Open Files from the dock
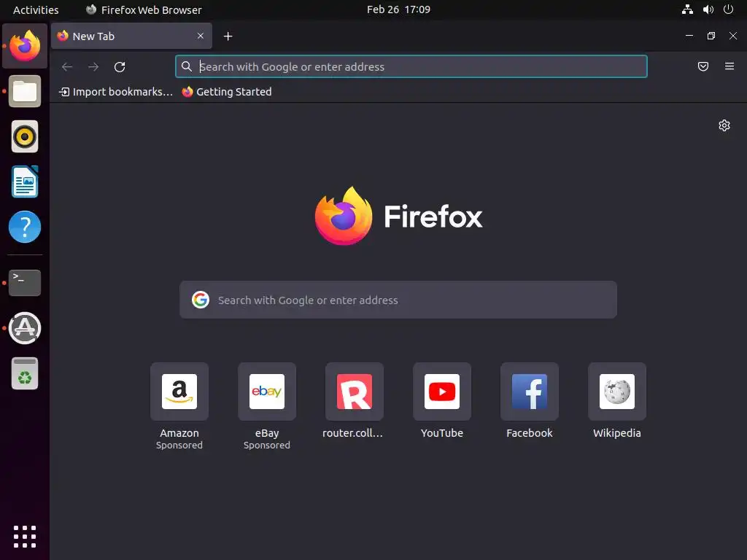 [x=25, y=91]
